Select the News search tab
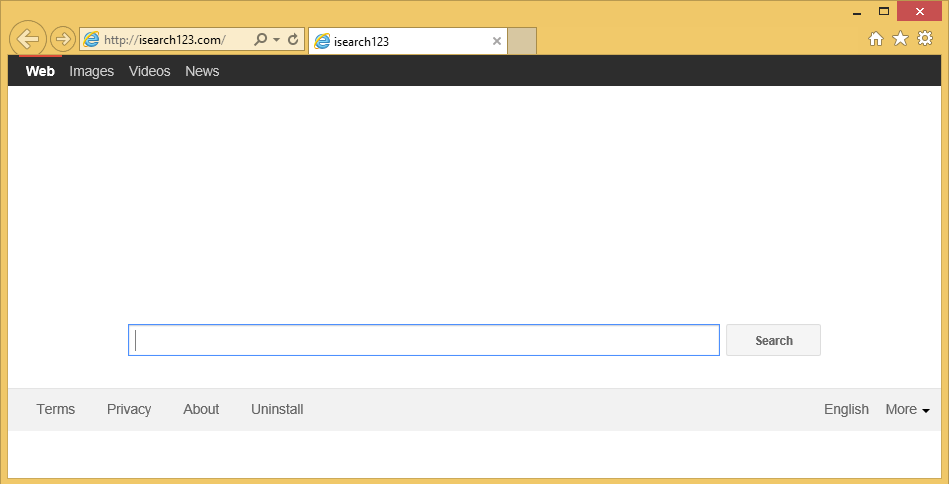The image size is (949, 484). coord(202,71)
